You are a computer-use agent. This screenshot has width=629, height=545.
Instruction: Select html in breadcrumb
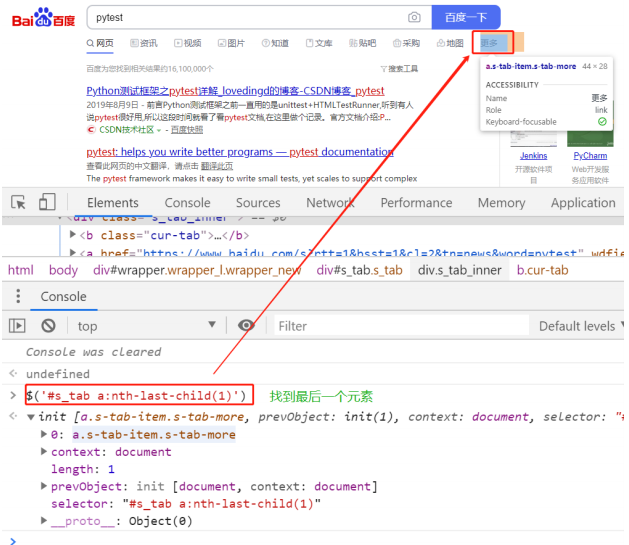coord(21,270)
